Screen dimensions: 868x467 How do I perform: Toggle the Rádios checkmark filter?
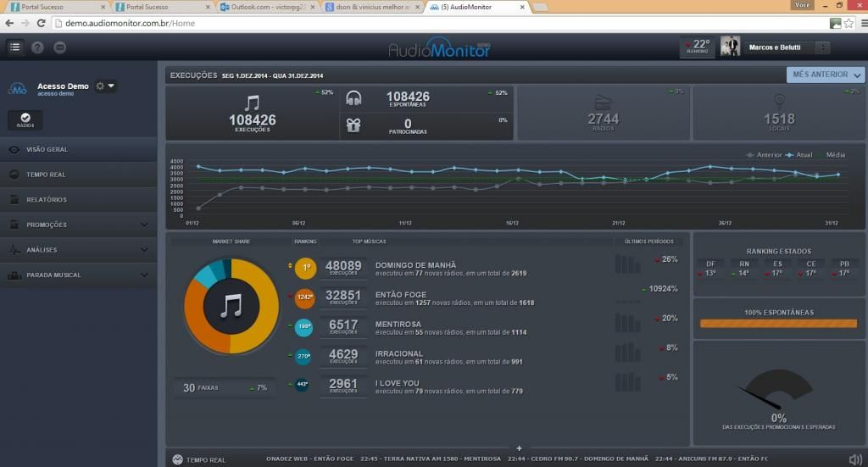25,120
